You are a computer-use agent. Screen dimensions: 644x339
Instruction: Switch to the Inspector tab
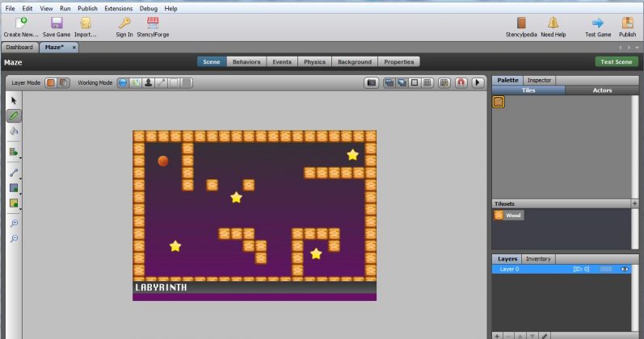click(539, 81)
